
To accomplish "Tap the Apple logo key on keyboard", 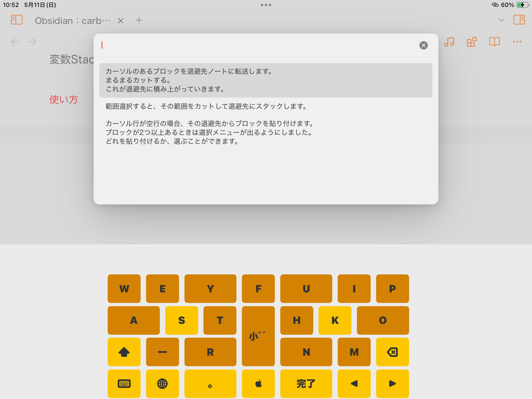I will pyautogui.click(x=258, y=383).
